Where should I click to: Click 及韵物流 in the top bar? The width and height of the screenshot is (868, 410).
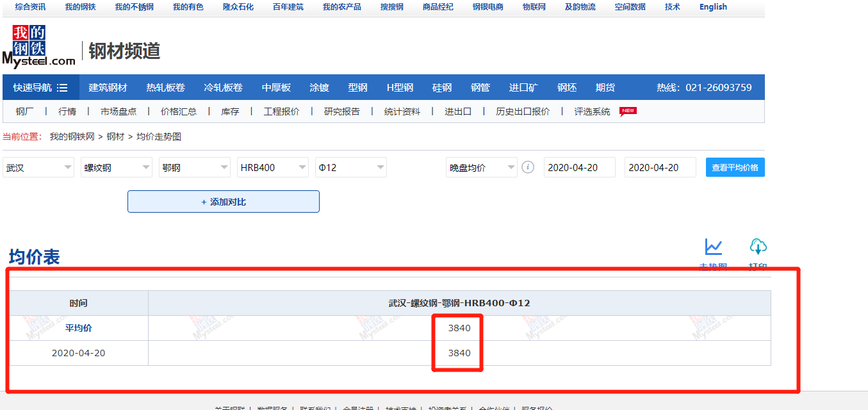[580, 7]
